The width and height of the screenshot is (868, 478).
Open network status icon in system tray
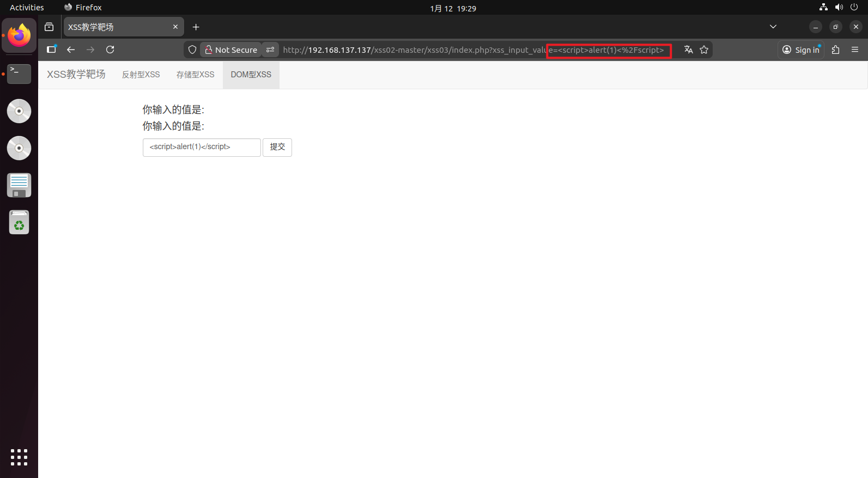(x=823, y=7)
